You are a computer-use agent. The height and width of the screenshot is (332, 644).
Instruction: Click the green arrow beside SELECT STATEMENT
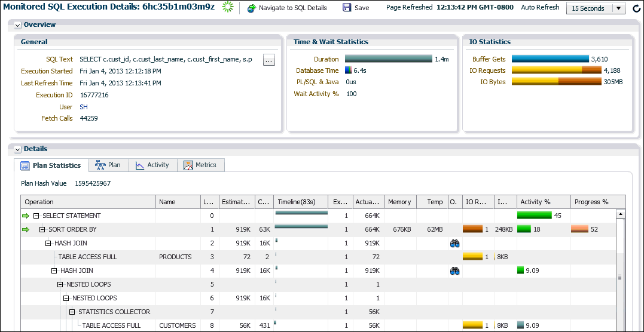pyautogui.click(x=26, y=216)
